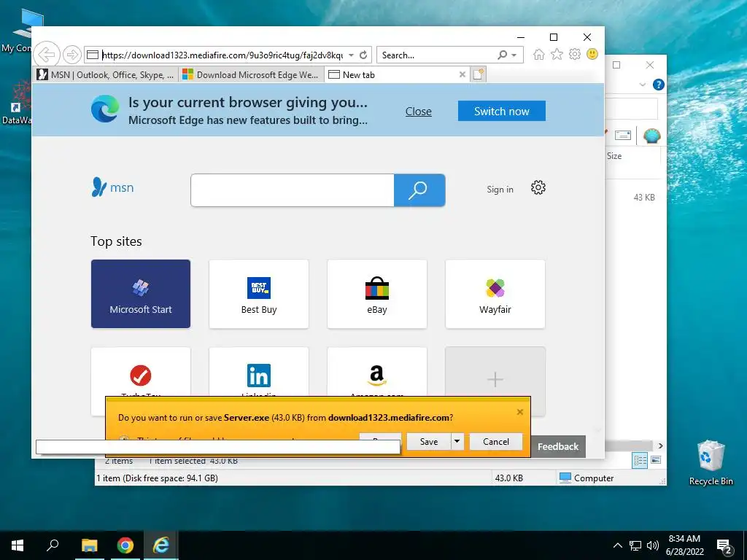
Task: Click the Computer status bar entry
Action: pos(587,478)
